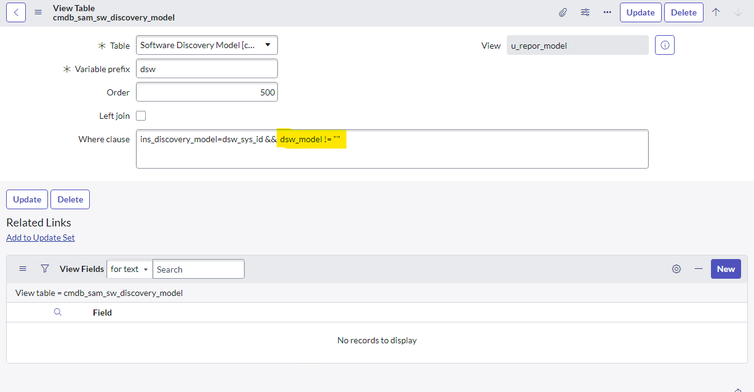Toggle View Fields filter funnel icon
754x392 pixels.
coord(45,268)
